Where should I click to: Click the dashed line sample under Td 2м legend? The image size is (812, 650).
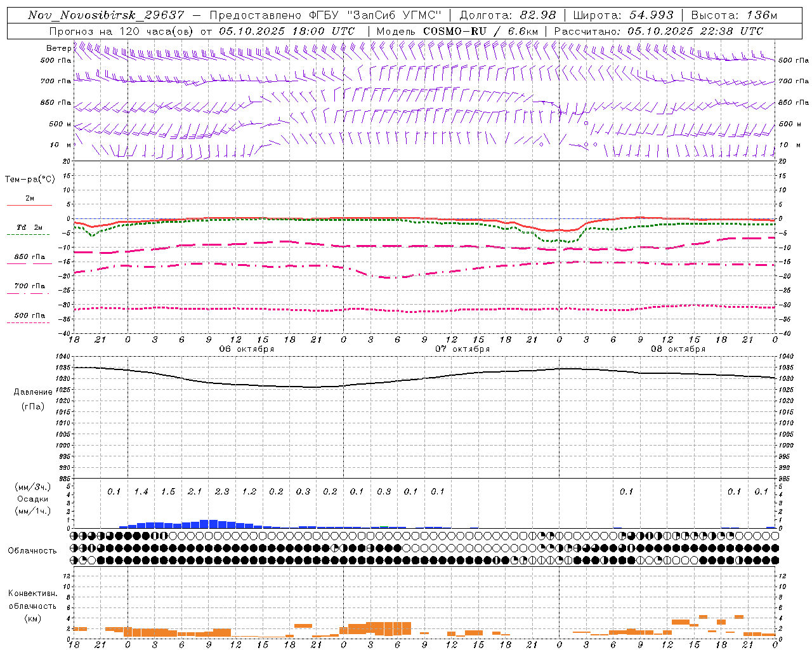click(x=28, y=234)
